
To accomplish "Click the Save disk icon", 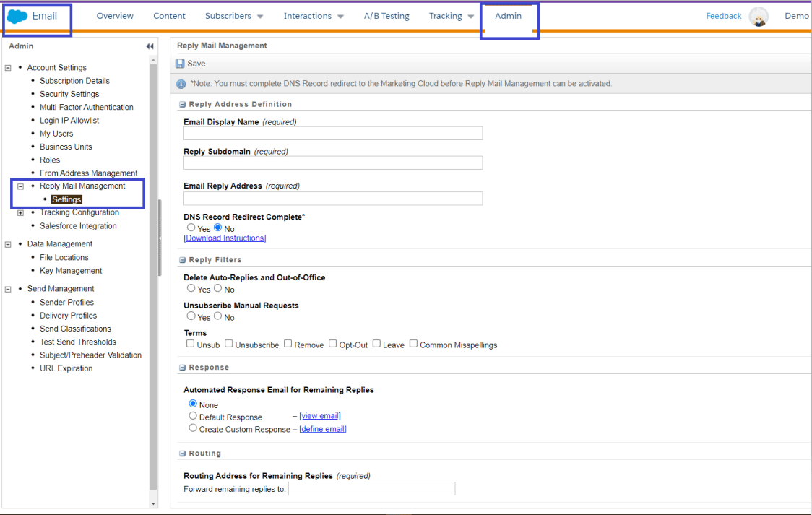I will (180, 64).
